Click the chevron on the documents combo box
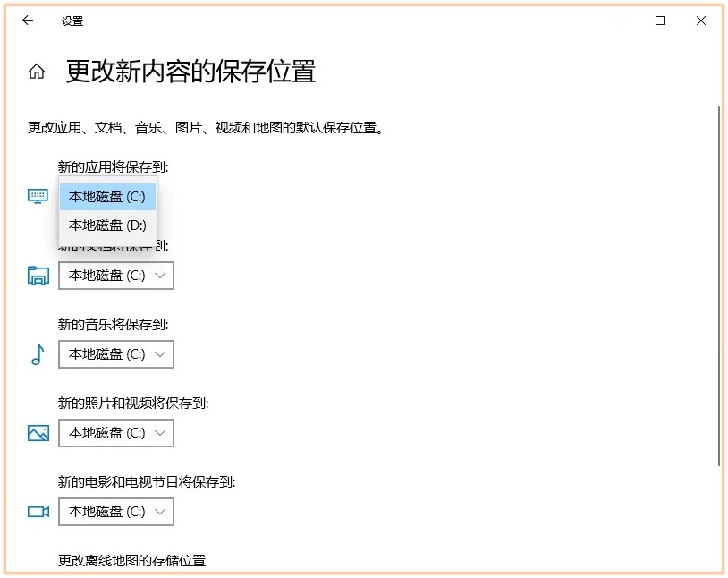 [162, 276]
